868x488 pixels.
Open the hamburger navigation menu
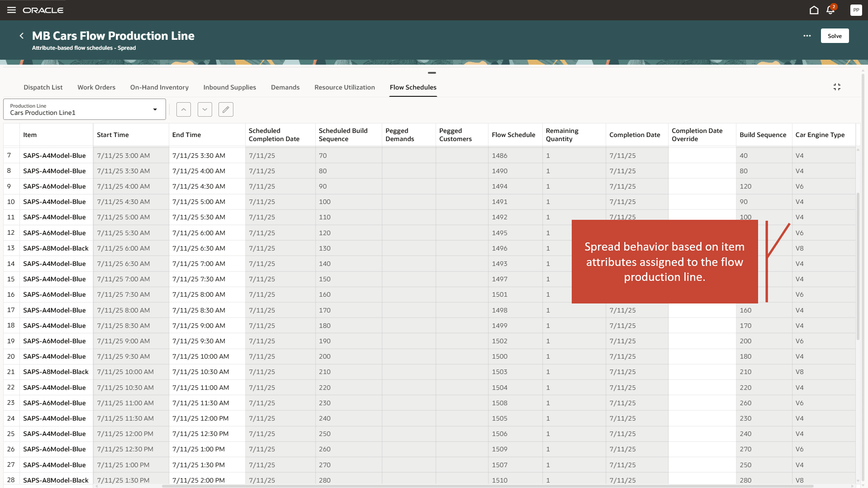click(11, 10)
